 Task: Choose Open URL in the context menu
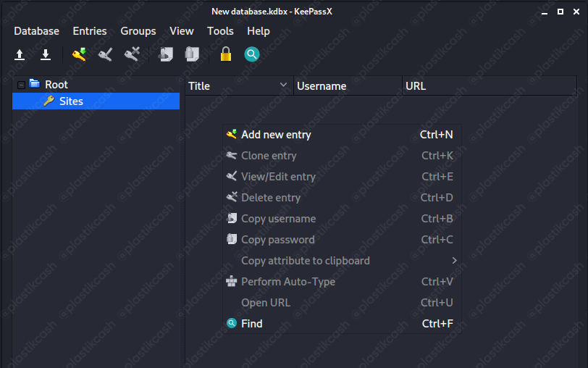(342, 303)
